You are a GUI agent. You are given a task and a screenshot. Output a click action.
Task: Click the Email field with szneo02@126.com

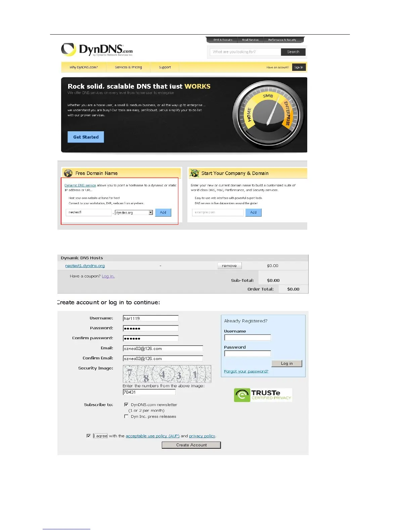pyautogui.click(x=163, y=349)
